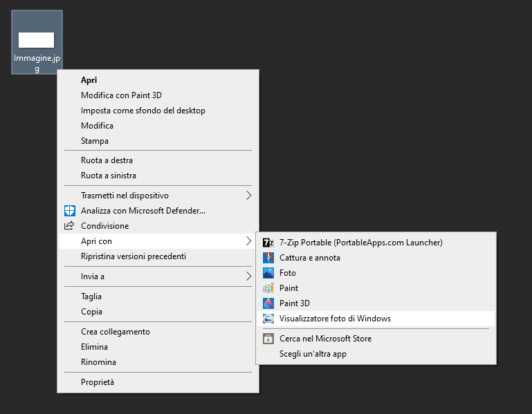Open with Cattura e annota label
This screenshot has width=532, height=414.
(x=310, y=258)
